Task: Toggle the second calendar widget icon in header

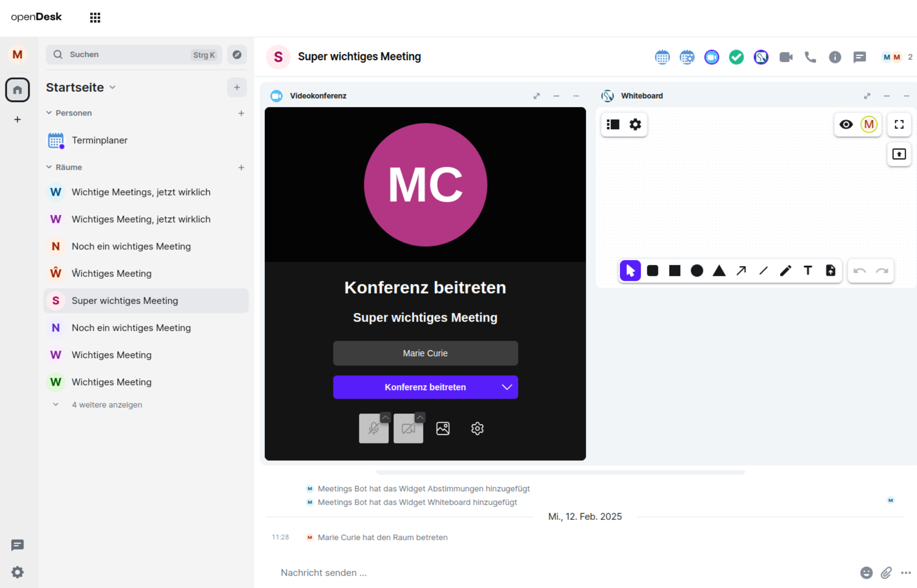Action: pyautogui.click(x=687, y=57)
